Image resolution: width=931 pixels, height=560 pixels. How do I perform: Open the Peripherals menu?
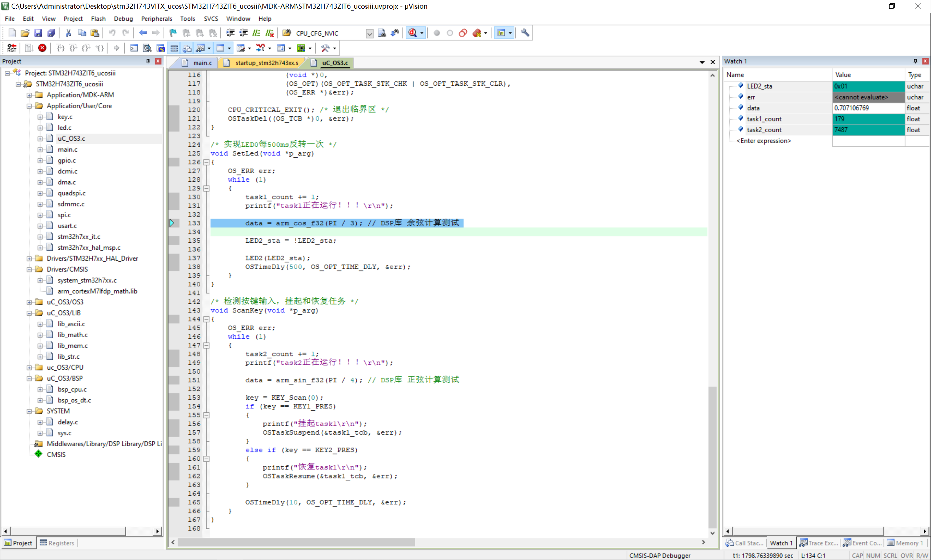pyautogui.click(x=157, y=19)
